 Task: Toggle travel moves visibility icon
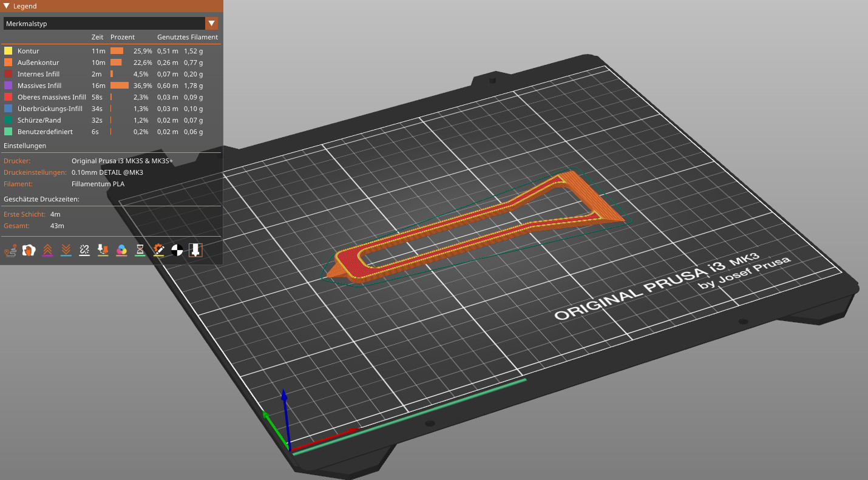coord(10,249)
